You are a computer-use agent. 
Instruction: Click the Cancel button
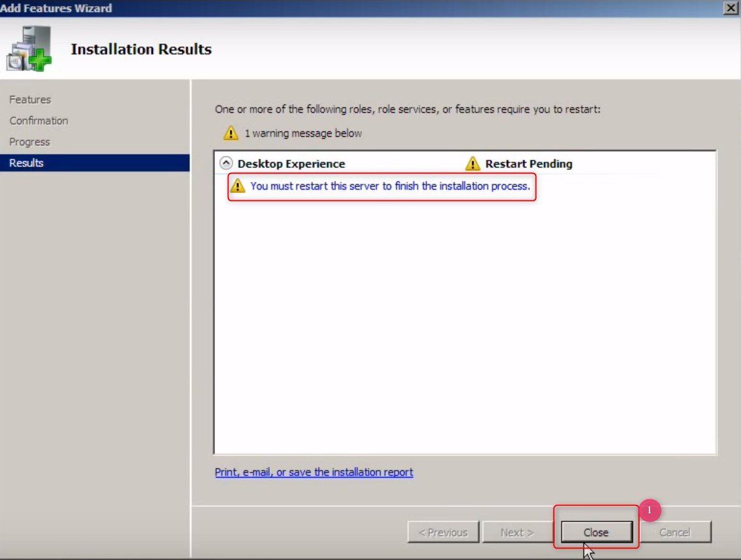pos(674,532)
